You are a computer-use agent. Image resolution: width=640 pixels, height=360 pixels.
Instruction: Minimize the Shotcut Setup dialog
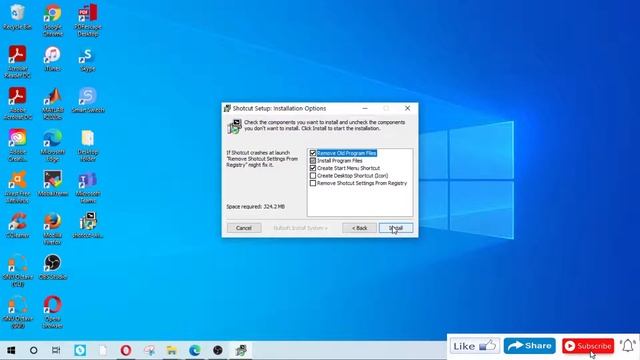pos(365,108)
